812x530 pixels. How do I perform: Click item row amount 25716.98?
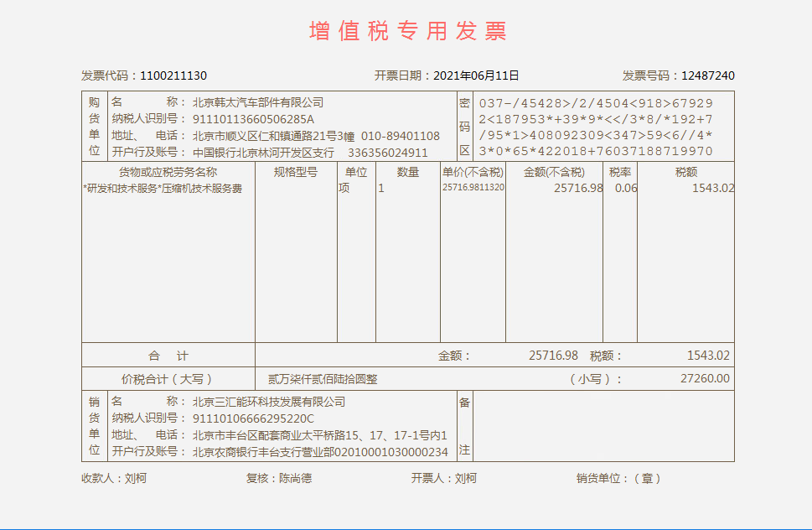578,188
